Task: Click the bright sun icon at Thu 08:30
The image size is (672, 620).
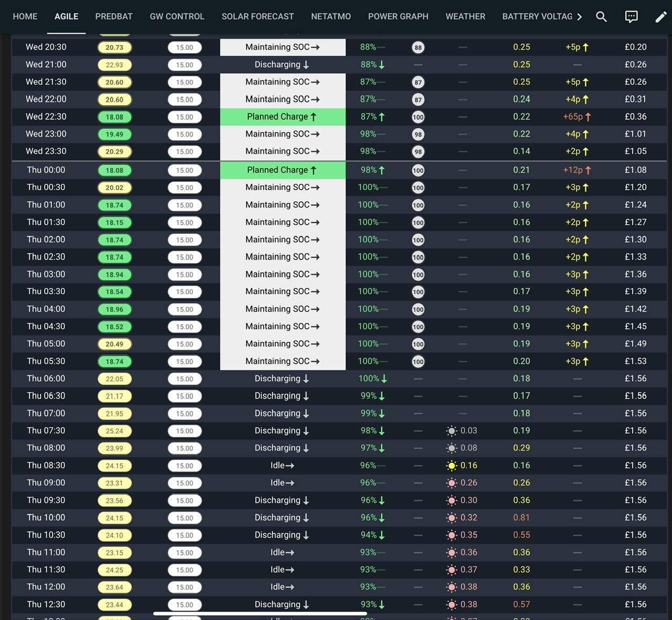Action: click(x=451, y=466)
